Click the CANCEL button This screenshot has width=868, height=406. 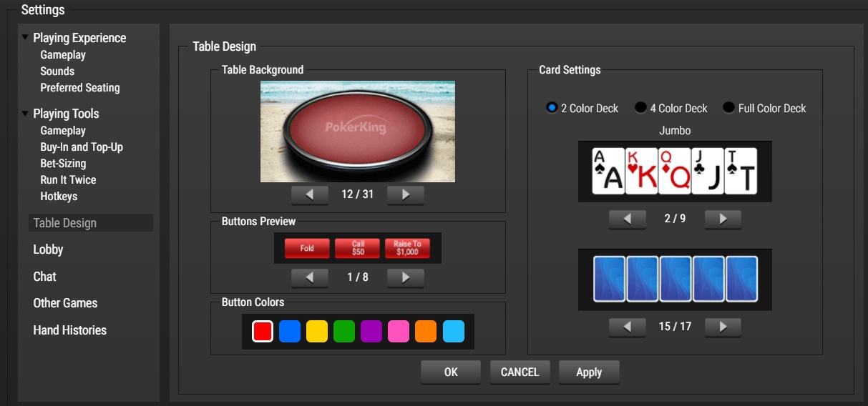click(x=520, y=372)
